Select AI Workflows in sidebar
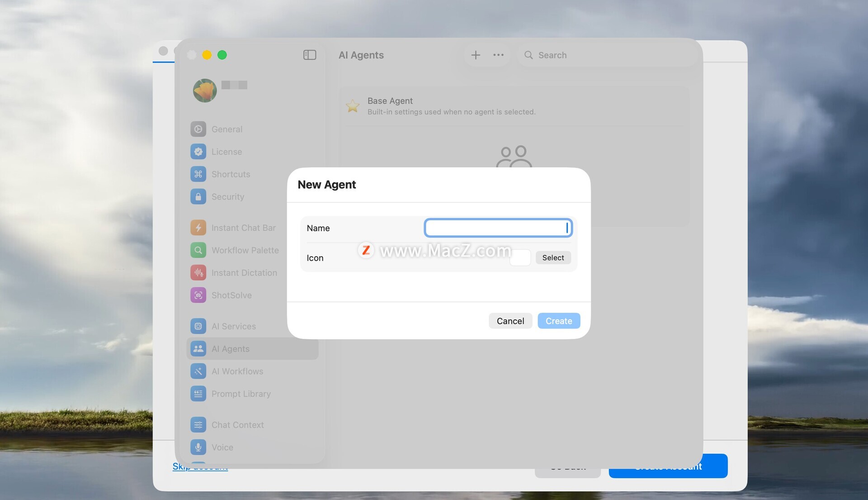 (x=237, y=371)
